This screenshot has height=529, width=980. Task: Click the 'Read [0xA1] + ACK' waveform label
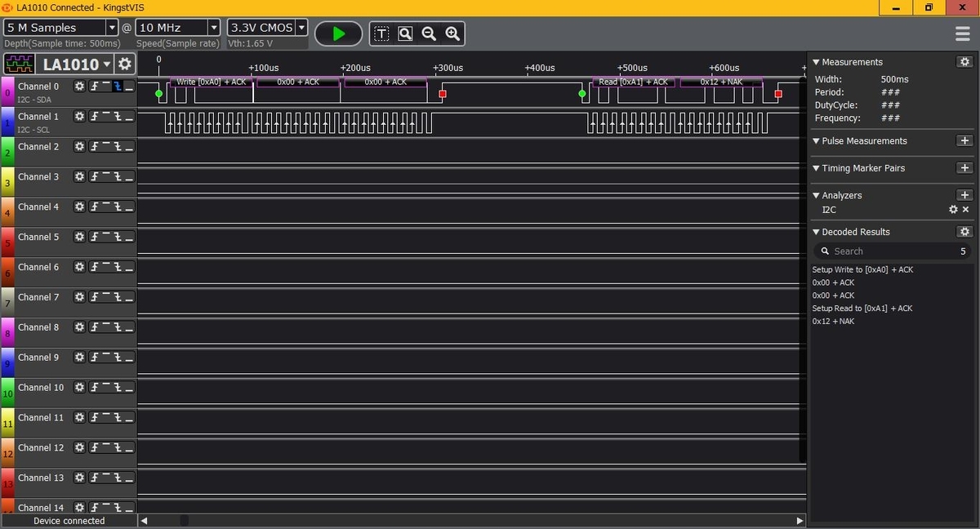(x=633, y=82)
